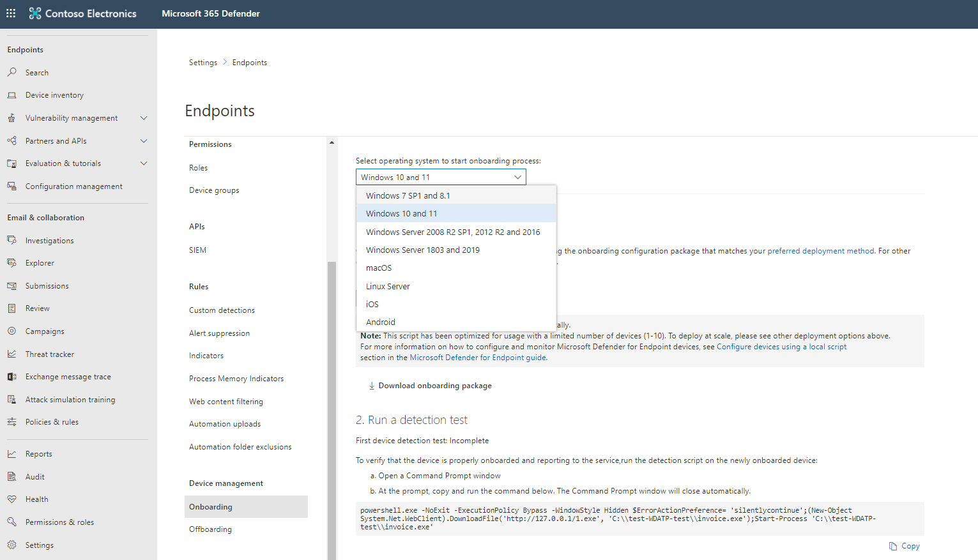Click the Evaluation & tutorials icon
Screen dimensions: 978x560
coord(11,163)
